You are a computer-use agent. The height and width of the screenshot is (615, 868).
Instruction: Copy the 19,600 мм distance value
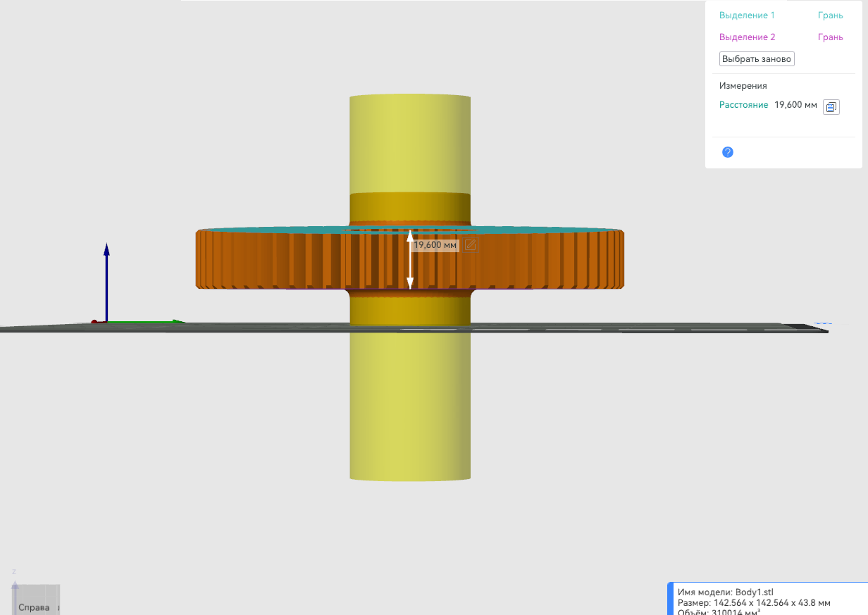tap(831, 107)
